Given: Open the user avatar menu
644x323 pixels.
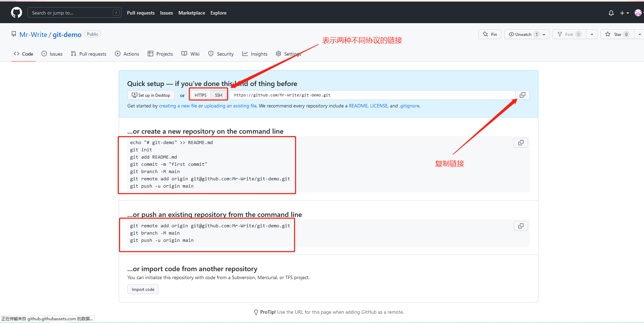Looking at the screenshot, I should (x=638, y=13).
